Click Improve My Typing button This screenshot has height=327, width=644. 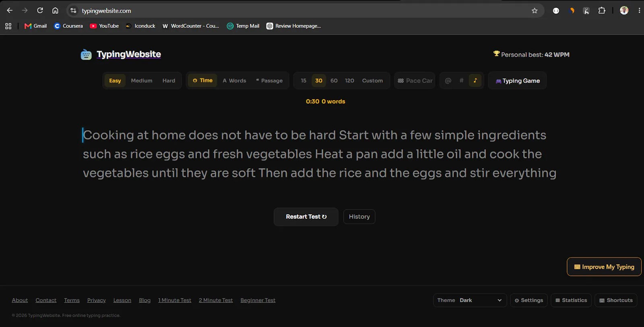click(x=604, y=267)
